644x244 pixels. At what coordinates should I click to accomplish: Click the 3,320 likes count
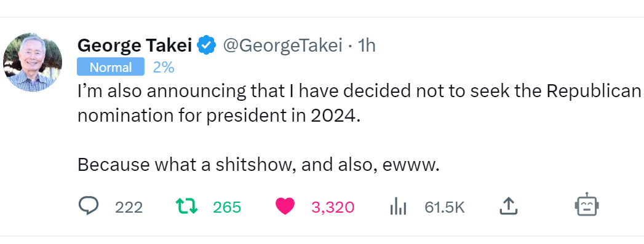(x=333, y=208)
